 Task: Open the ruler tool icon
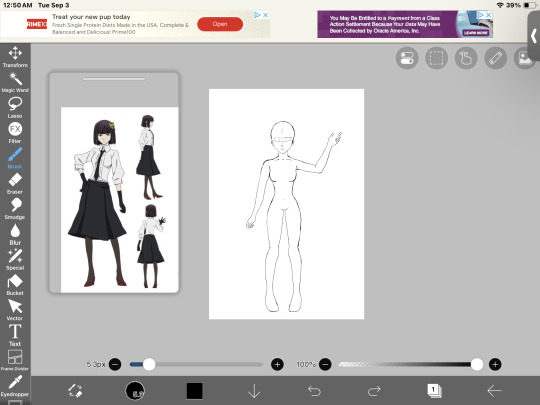495,58
